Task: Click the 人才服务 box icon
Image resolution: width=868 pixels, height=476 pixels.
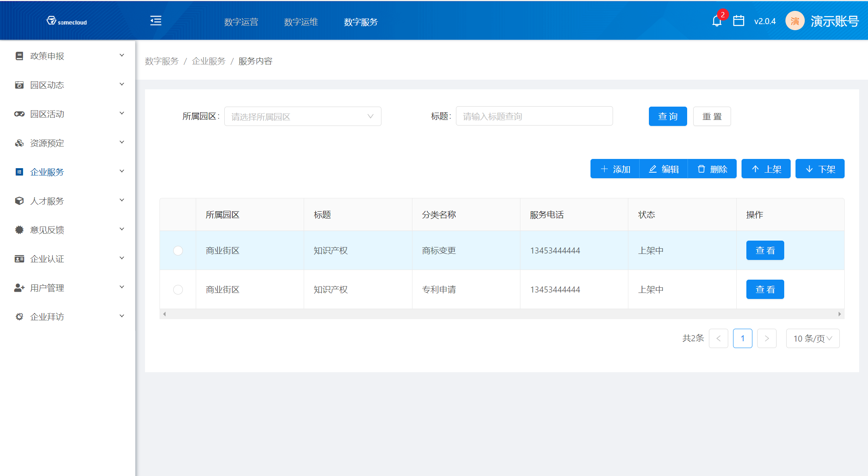Action: tap(19, 201)
